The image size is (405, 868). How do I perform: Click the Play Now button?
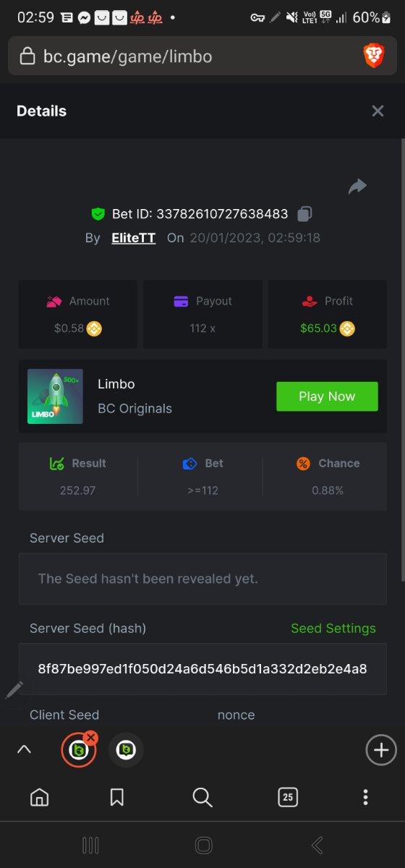coord(327,396)
